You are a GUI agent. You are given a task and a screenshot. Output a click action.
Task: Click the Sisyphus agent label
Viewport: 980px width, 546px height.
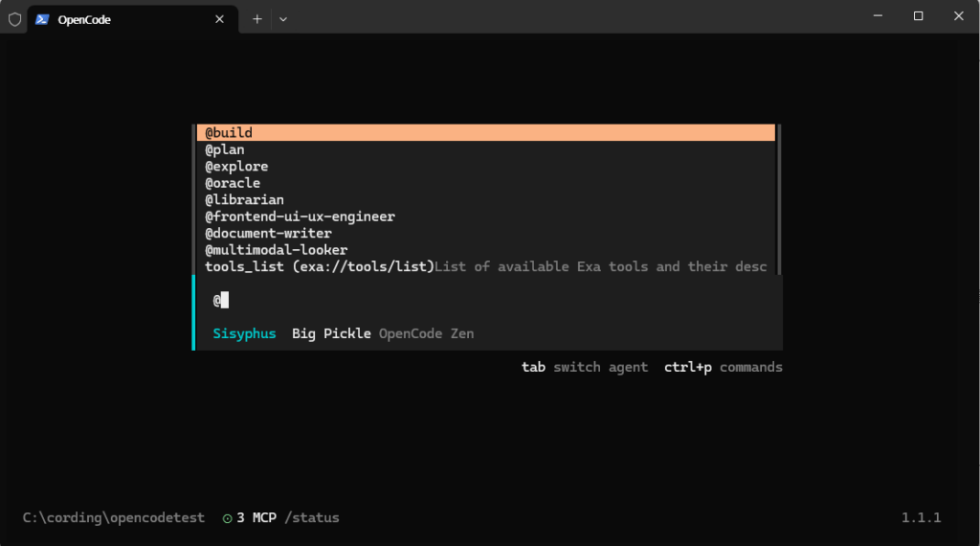tap(244, 334)
